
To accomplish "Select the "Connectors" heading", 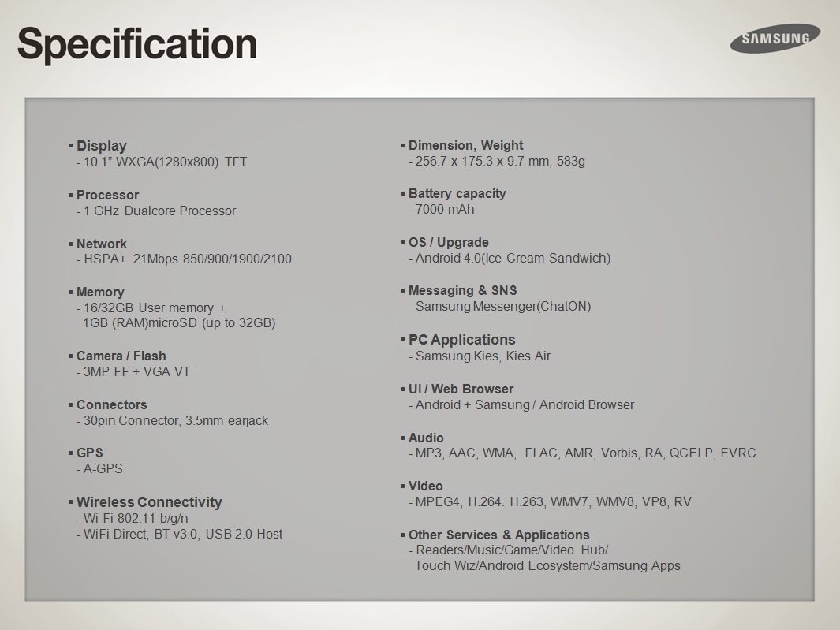I will (x=111, y=404).
